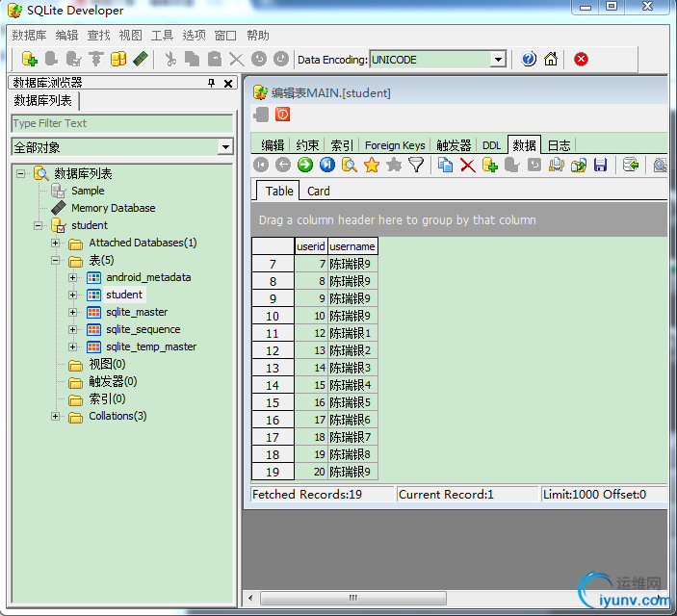Click the red close-connection icon in toolbar
This screenshot has height=616, width=677.
581,59
